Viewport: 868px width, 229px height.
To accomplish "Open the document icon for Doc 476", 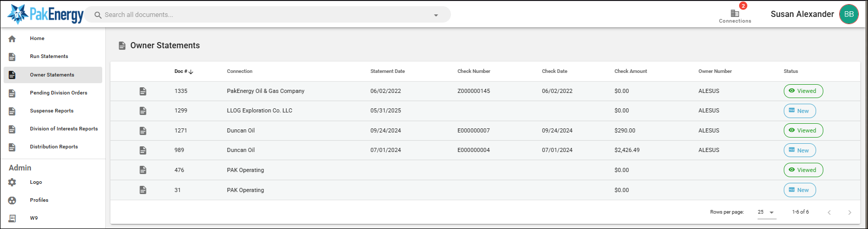I will [x=143, y=170].
